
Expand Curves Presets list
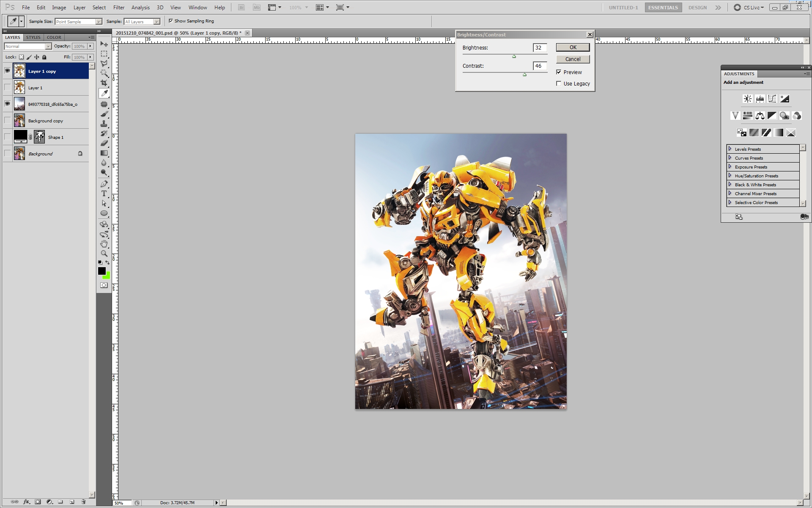coord(730,158)
